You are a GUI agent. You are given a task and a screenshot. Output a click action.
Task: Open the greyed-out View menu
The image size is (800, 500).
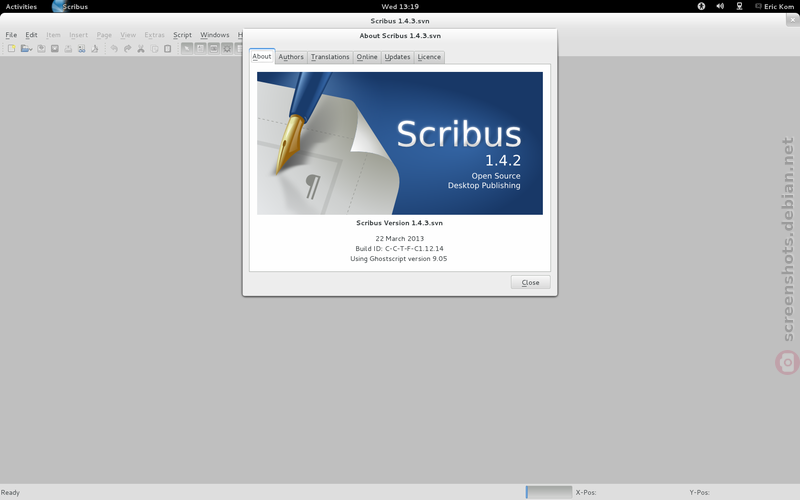[x=128, y=35]
